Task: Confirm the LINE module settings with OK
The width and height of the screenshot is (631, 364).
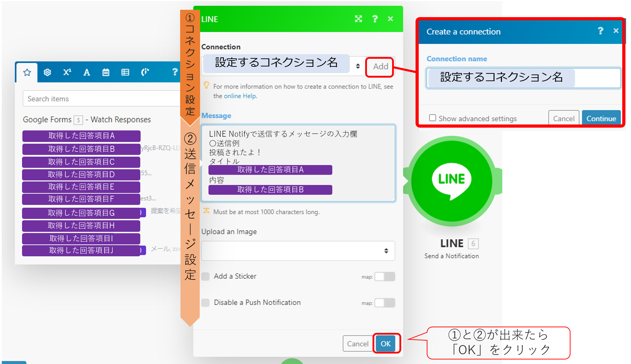Action: click(x=385, y=344)
